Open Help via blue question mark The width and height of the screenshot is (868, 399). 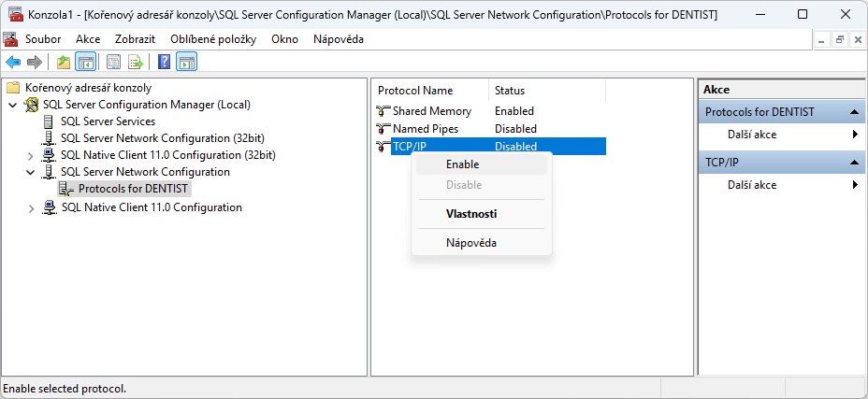164,62
